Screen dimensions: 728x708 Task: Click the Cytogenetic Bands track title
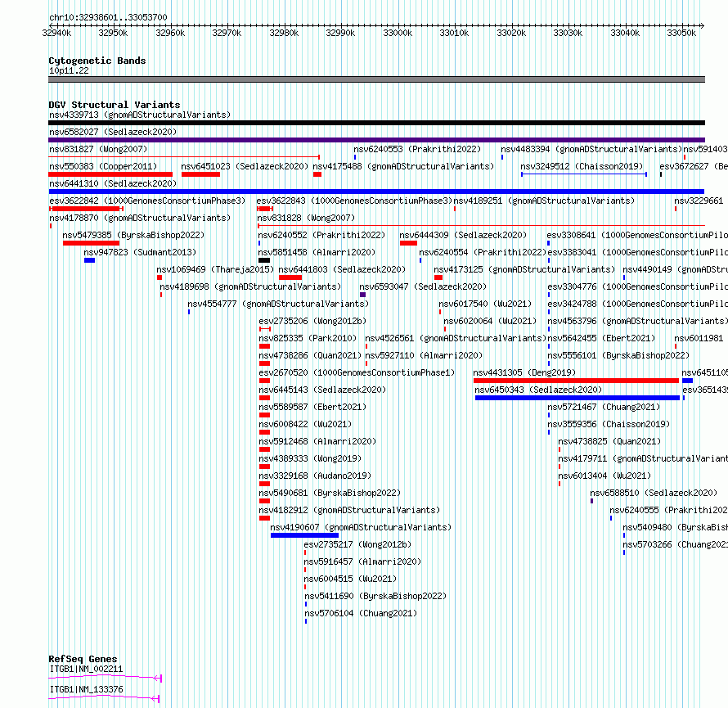[x=97, y=61]
